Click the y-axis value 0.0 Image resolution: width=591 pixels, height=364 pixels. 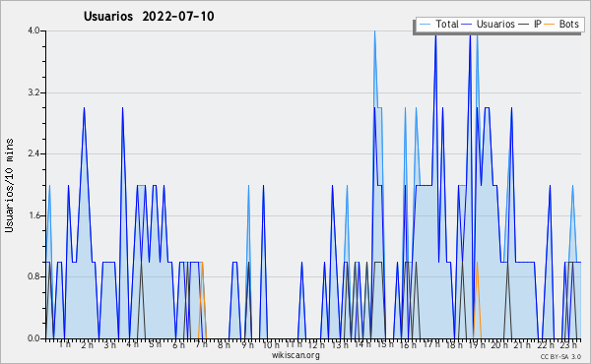point(33,338)
